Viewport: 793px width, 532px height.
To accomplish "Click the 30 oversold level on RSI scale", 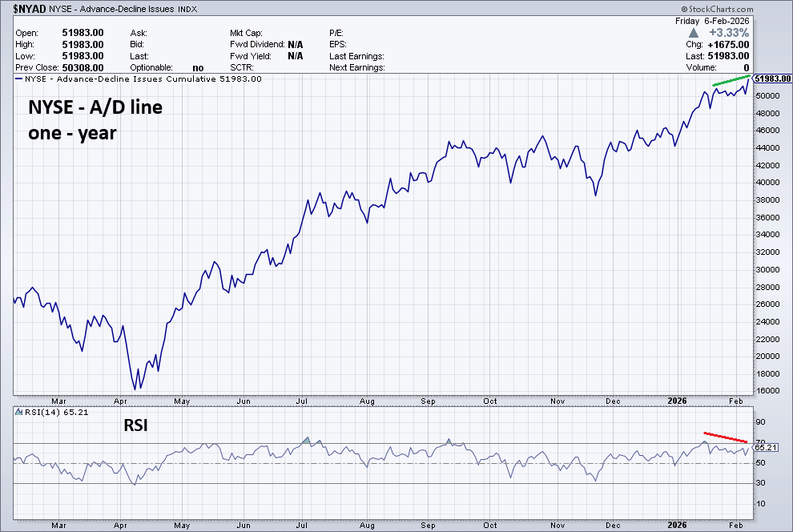I will pos(760,483).
